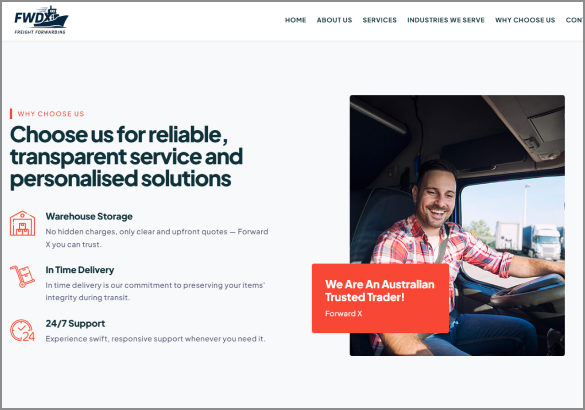
Task: Click the warehouse storage icon
Action: coord(22,223)
